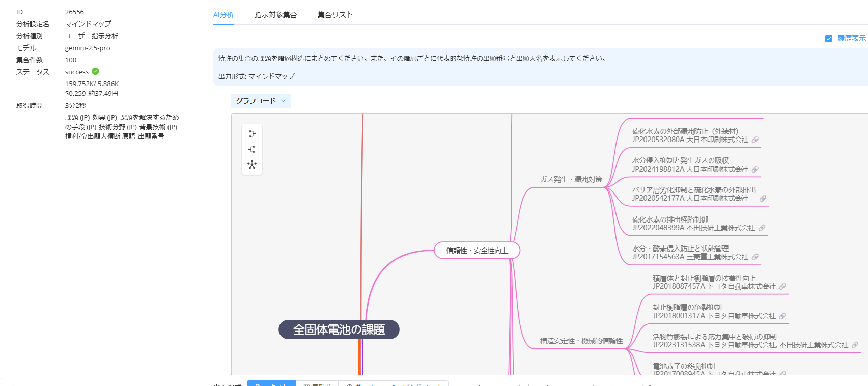The width and height of the screenshot is (868, 386).
Task: Click the middle tree layout icon with left-pointing branch
Action: click(x=252, y=149)
